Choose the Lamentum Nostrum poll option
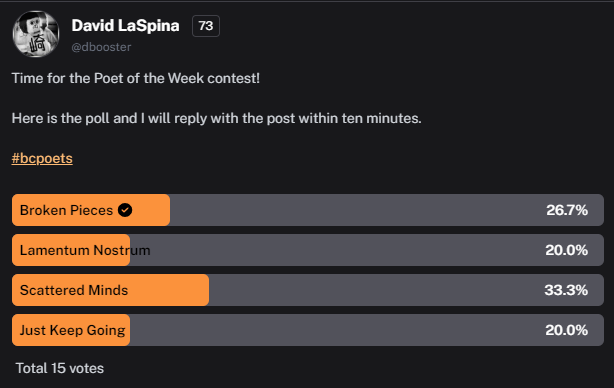The height and width of the screenshot is (388, 614). pos(308,250)
